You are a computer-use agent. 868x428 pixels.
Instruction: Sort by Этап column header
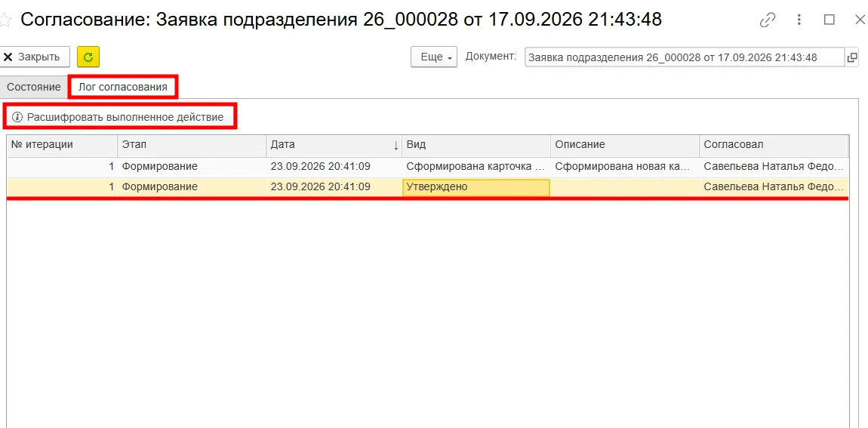[x=192, y=144]
